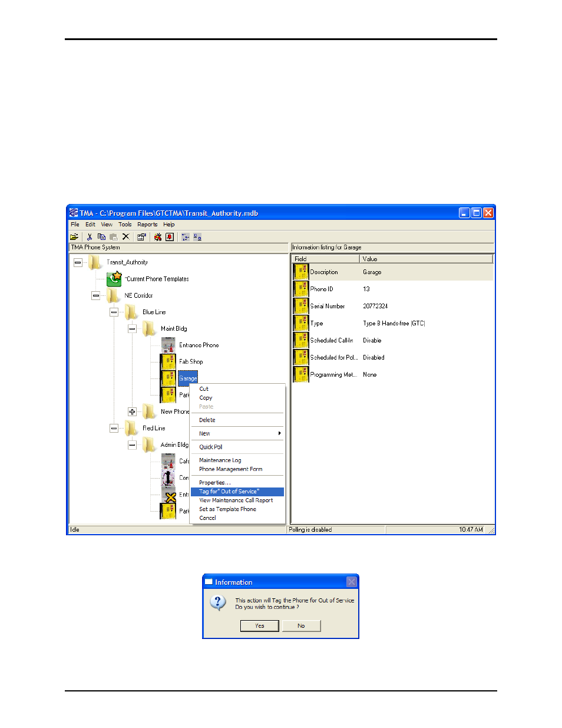The height and width of the screenshot is (728, 562).
Task: Click the NE Corridor folder icon
Action: tap(113, 295)
